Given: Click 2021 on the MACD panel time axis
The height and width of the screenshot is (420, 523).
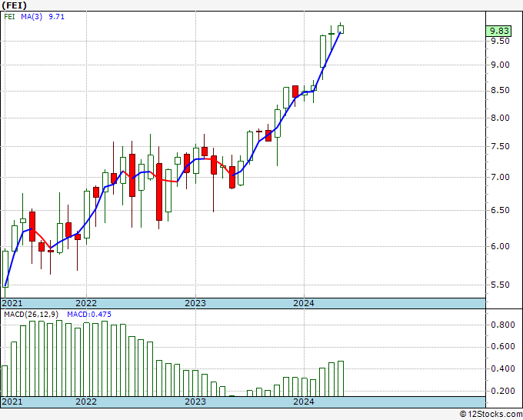Looking at the screenshot, I should pyautogui.click(x=12, y=402).
